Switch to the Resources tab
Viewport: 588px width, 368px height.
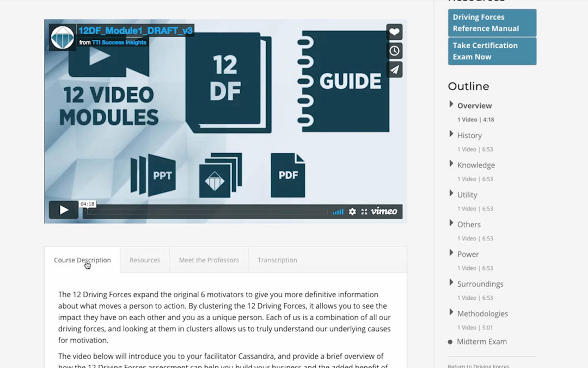[x=145, y=260]
